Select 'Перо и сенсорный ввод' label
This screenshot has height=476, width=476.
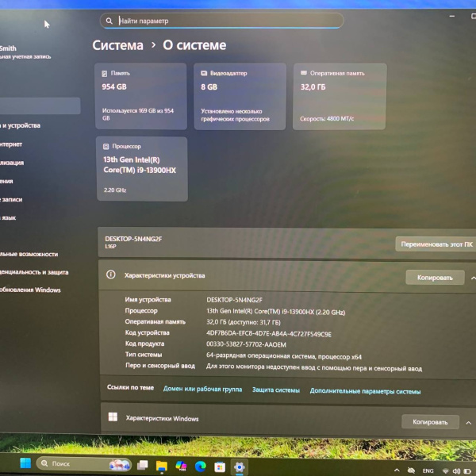pyautogui.click(x=160, y=366)
